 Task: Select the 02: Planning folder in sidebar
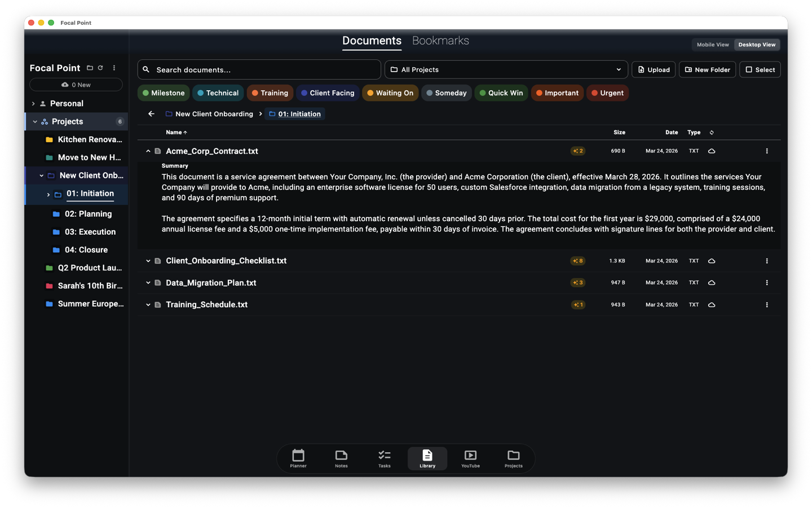[87, 213]
